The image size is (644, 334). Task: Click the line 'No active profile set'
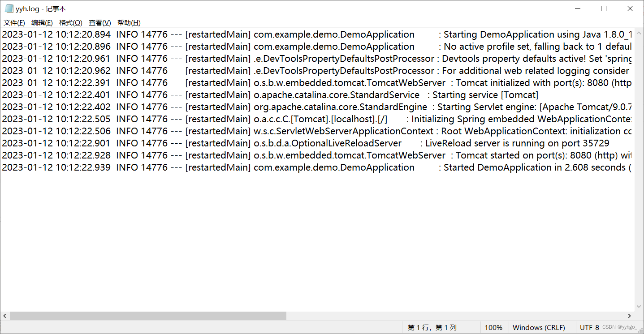click(x=317, y=47)
